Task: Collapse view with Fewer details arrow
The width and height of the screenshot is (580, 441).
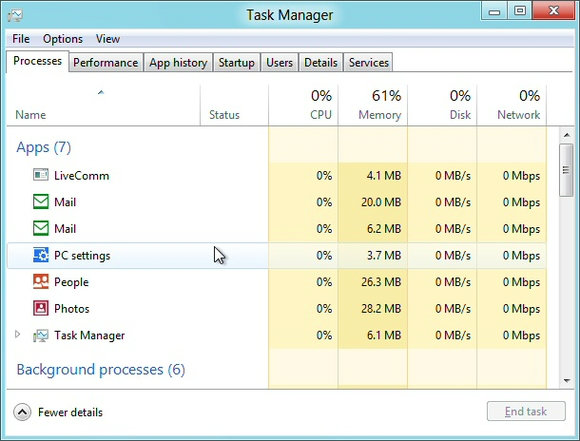Action: coord(22,412)
